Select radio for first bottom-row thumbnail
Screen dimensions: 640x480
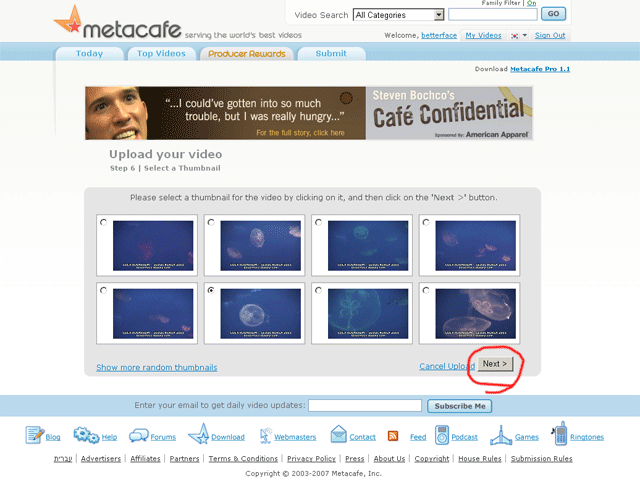(x=104, y=290)
